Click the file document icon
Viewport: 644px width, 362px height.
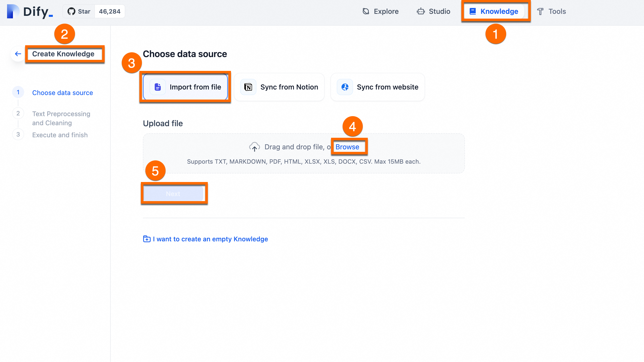158,87
